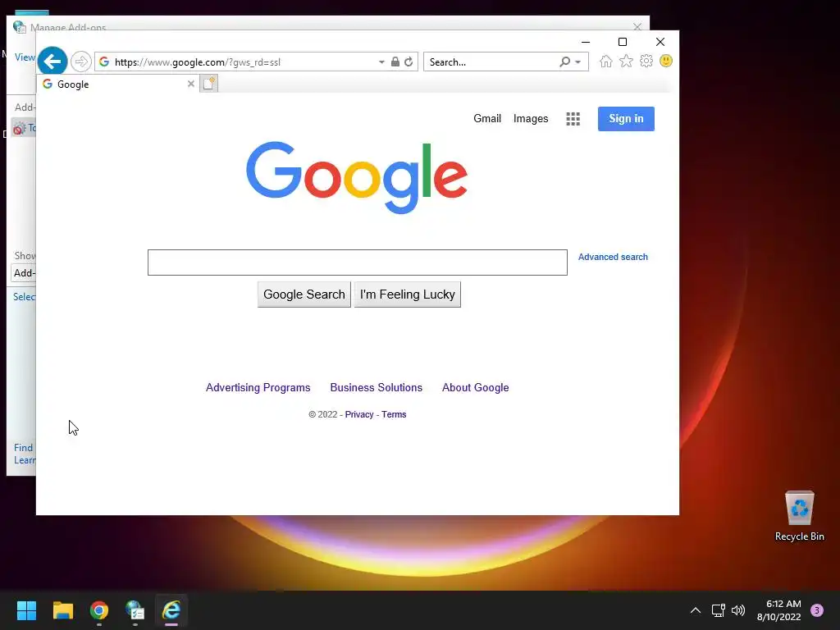
Task: Open the Manage Add-ons taskbar icon
Action: click(x=135, y=610)
